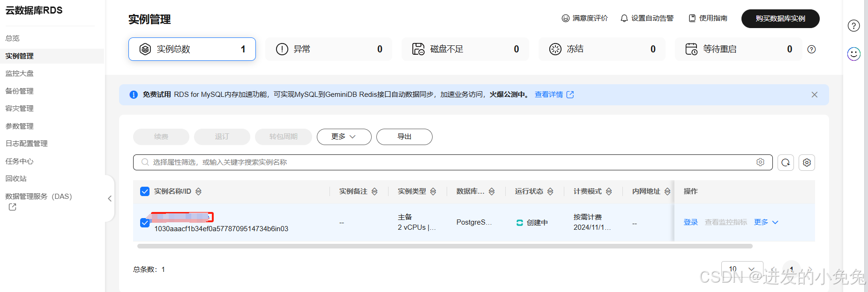Click the 冻结 snowflake icon
This screenshot has width=868, height=292.
pyautogui.click(x=555, y=49)
